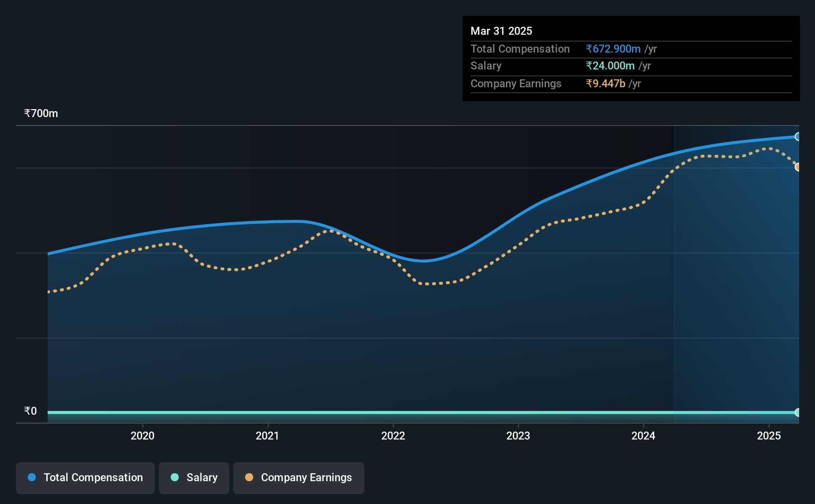815x504 pixels.
Task: Click the orange Company Earnings endpoint marker
Action: (798, 167)
